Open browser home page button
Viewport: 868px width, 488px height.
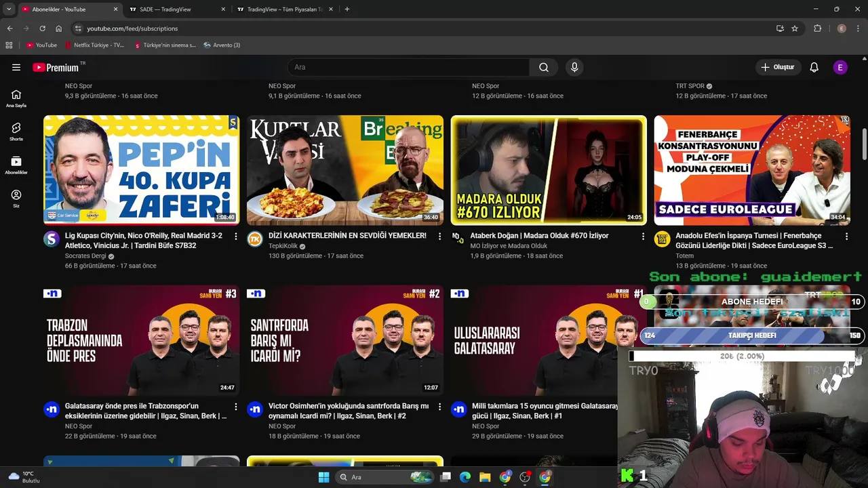59,28
